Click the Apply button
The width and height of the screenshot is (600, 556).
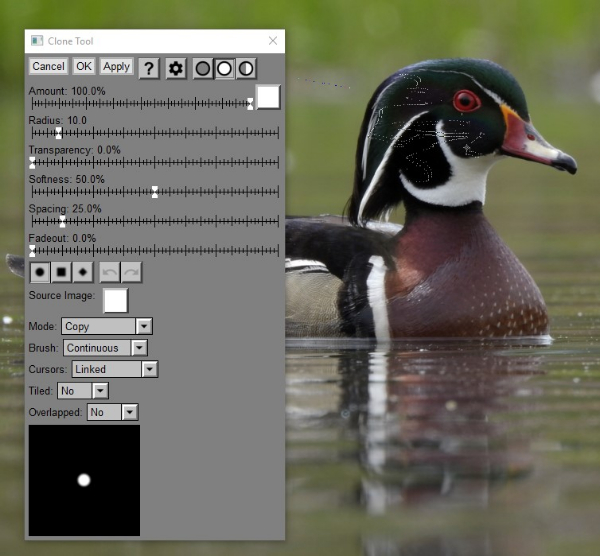(116, 67)
